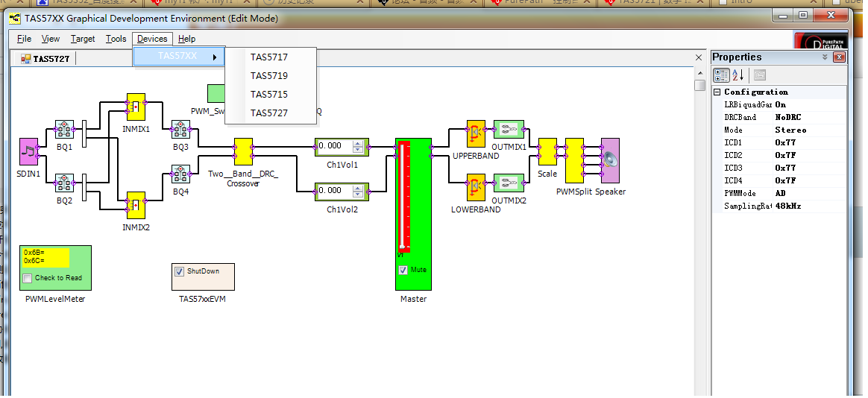Click the Ch1Vol2 value field
The height and width of the screenshot is (398, 868).
pos(335,190)
